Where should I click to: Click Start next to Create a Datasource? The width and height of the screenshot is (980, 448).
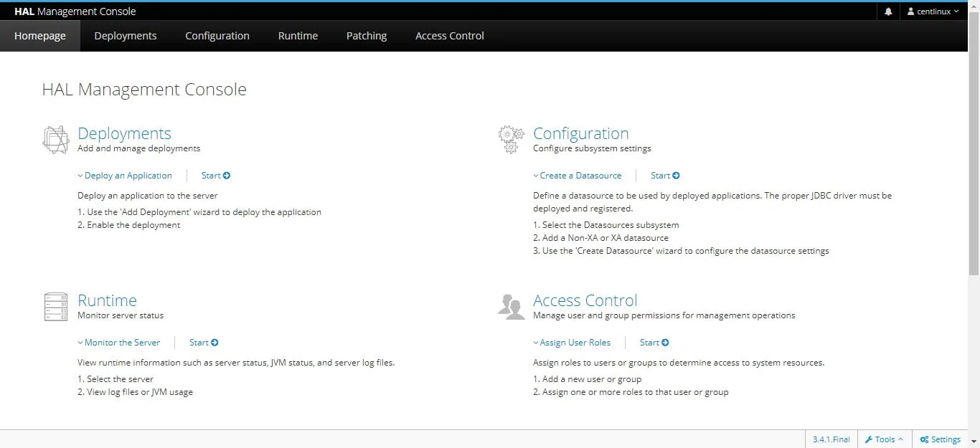coord(665,176)
